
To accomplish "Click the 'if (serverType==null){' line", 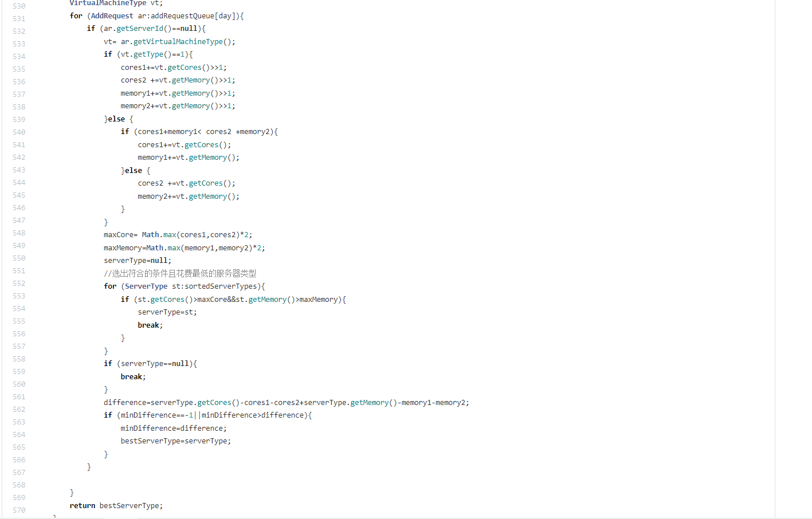I will [150, 364].
